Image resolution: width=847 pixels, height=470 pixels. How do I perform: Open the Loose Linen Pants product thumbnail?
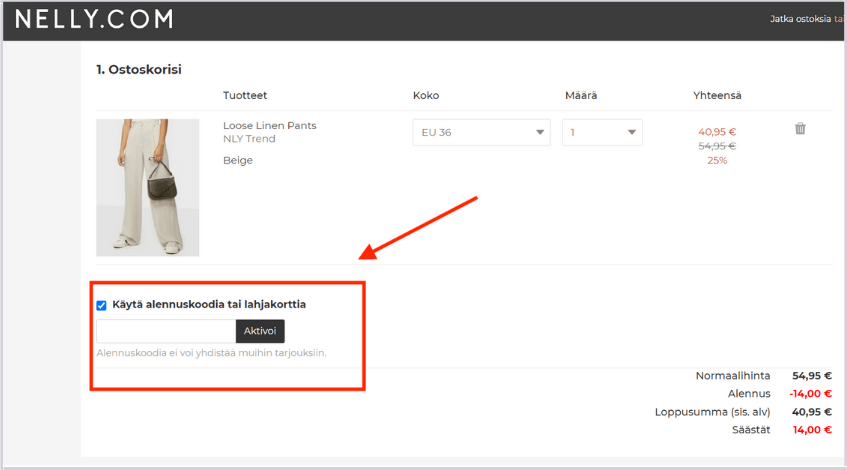(147, 187)
